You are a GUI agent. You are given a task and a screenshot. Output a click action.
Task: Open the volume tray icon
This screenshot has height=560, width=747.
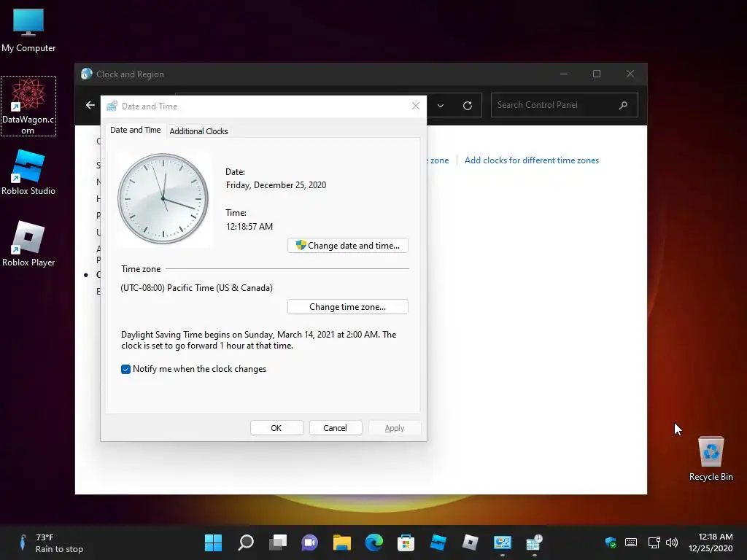(x=672, y=542)
